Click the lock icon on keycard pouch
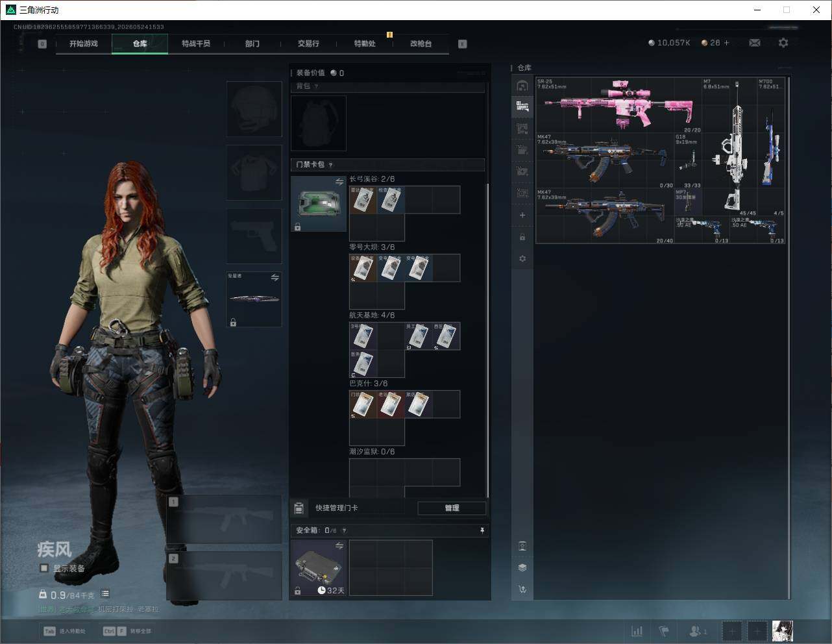Screen dimensions: 832x644 (x=297, y=227)
